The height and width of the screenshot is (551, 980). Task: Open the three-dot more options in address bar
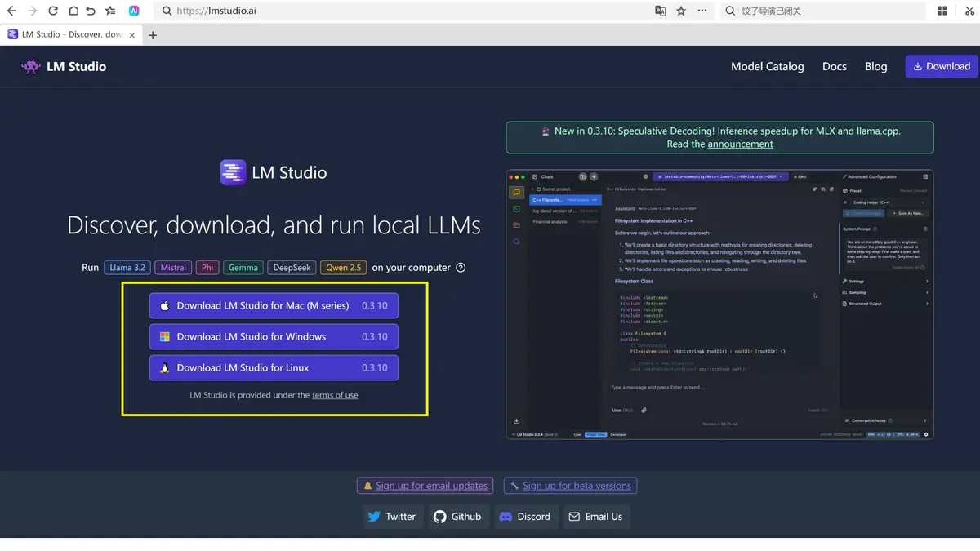point(702,11)
